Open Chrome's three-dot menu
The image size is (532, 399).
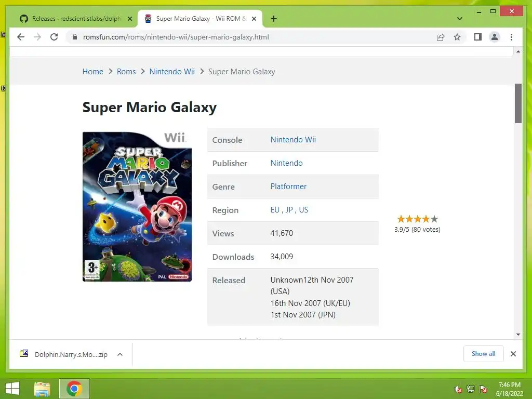[511, 37]
